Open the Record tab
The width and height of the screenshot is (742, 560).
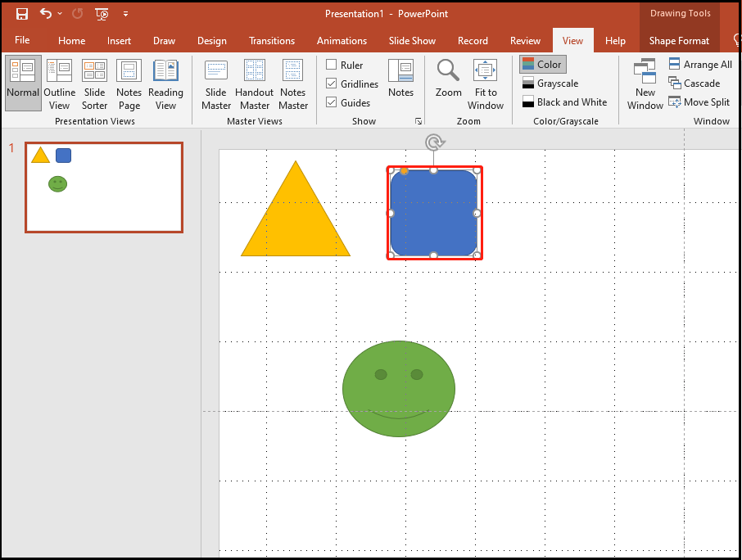[473, 41]
